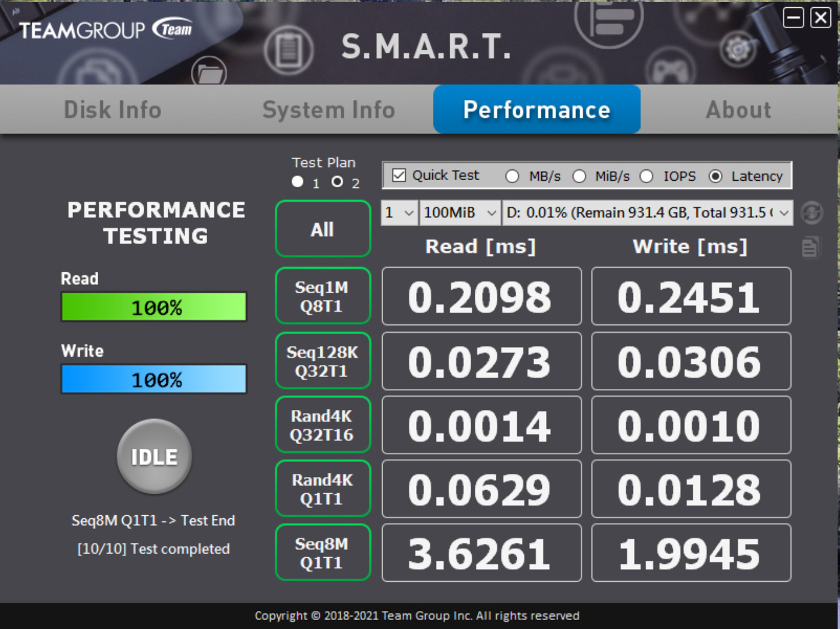Uncheck the Quick Test checkbox
This screenshot has height=629, width=840.
399,175
